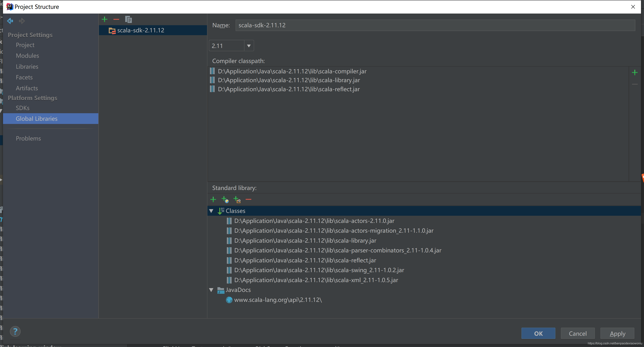Open the Modules settings section
The height and width of the screenshot is (347, 644).
pyautogui.click(x=27, y=55)
